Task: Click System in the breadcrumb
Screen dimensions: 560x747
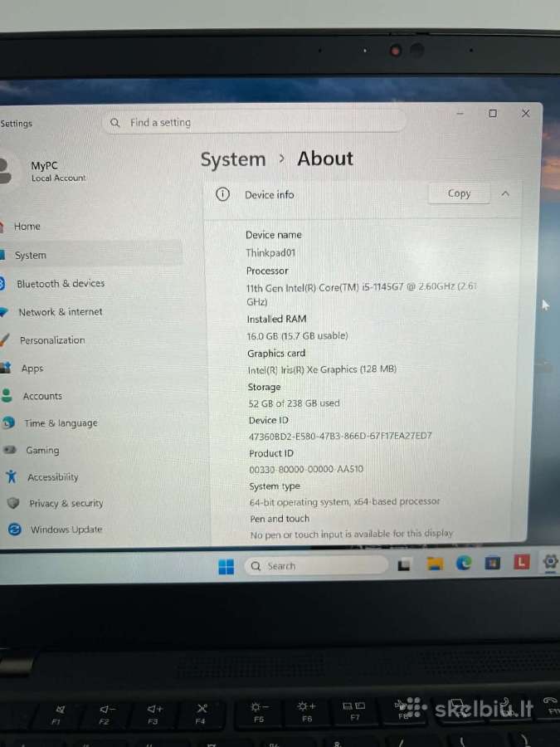Action: coord(233,159)
